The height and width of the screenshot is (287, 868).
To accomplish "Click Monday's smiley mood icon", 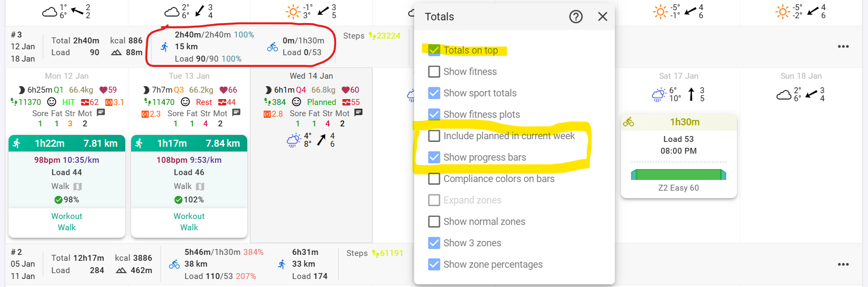I will 52,102.
